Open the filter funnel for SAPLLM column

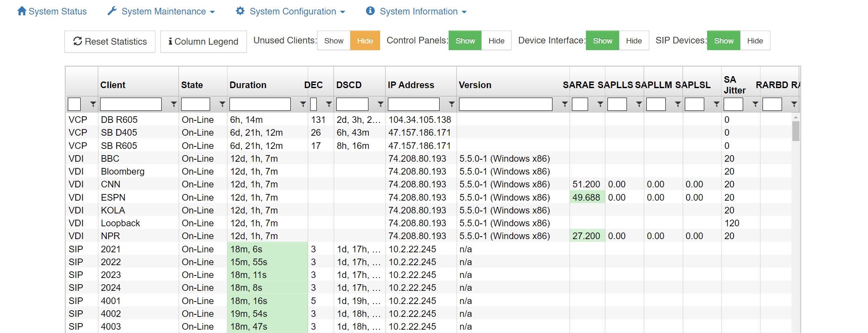(677, 104)
